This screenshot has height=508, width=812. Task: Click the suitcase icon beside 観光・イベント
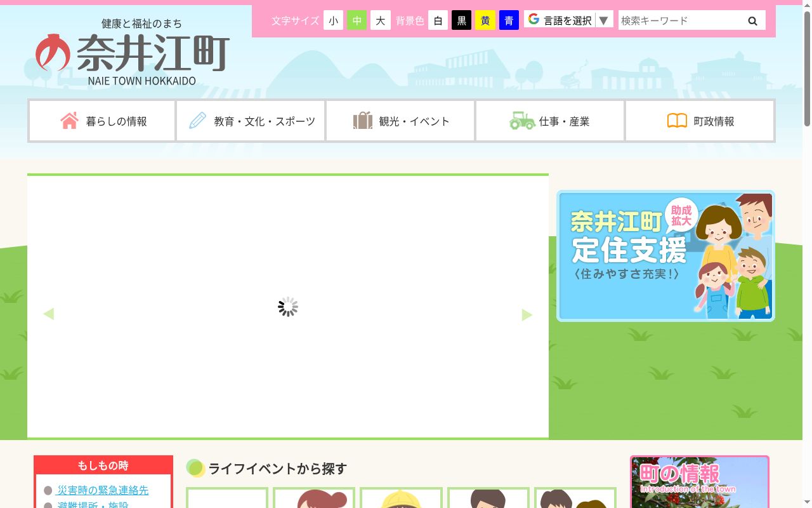363,121
